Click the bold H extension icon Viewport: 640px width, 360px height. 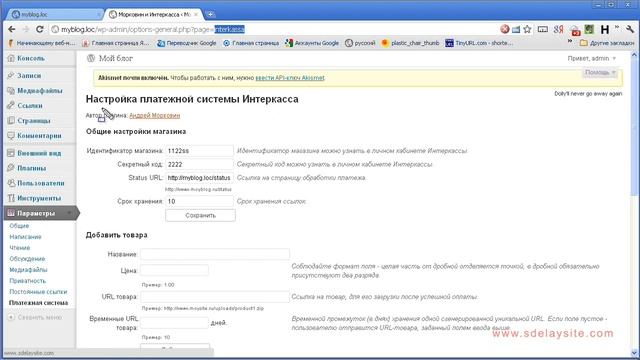604,29
